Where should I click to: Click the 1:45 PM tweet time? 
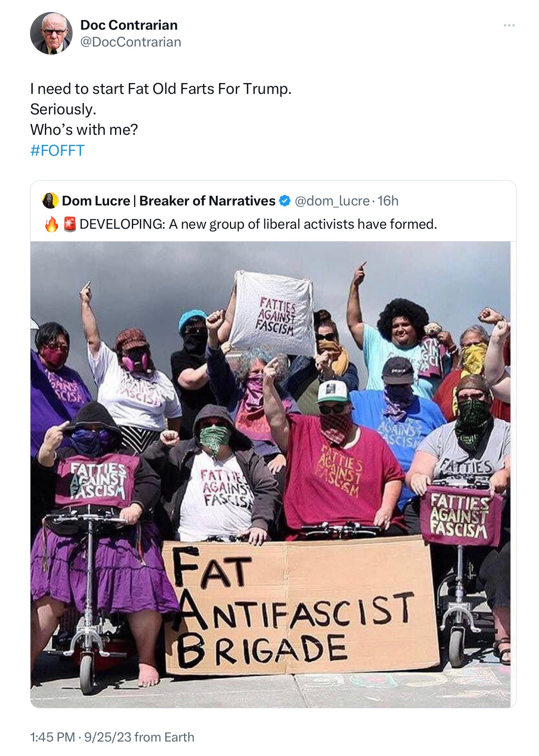click(53, 737)
